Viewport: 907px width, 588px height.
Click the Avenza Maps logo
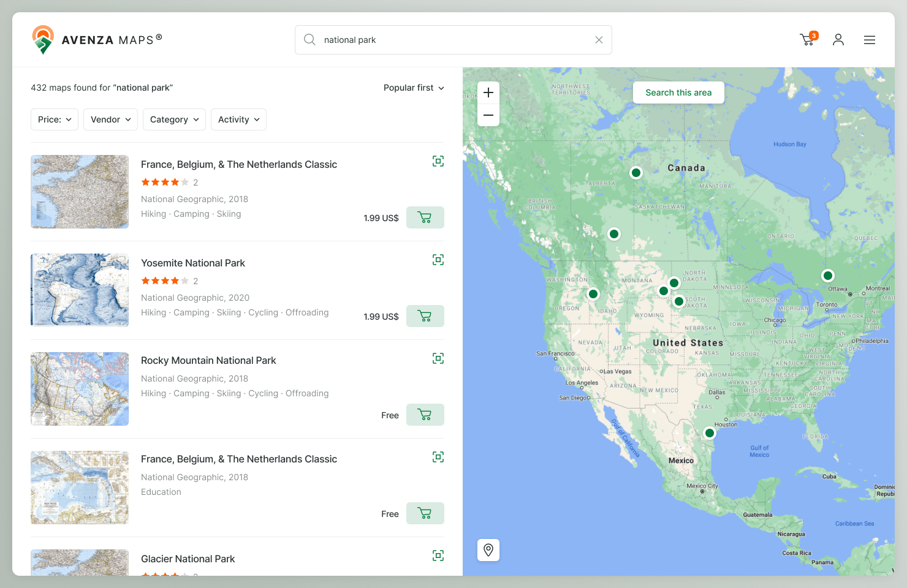[97, 40]
